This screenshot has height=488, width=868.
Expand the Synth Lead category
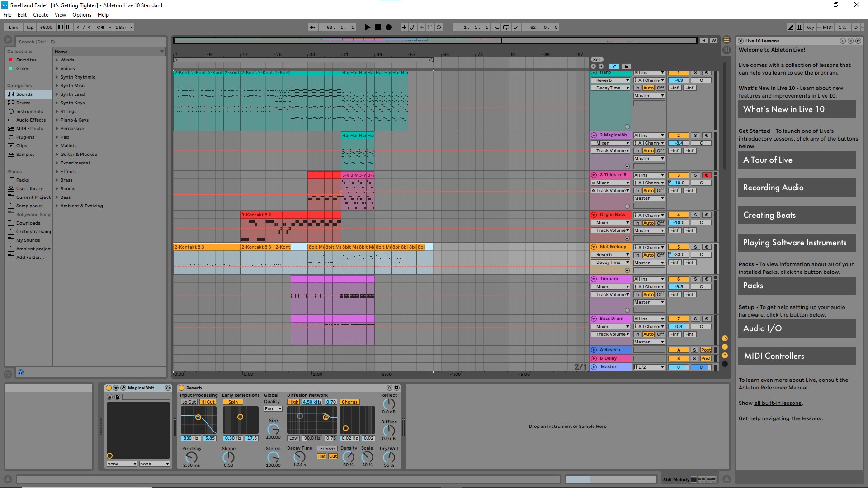click(x=57, y=94)
